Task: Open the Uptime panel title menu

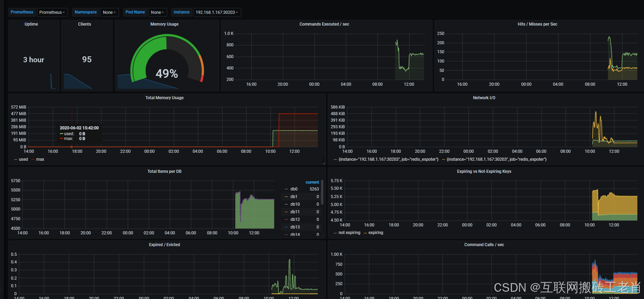Action: point(31,24)
